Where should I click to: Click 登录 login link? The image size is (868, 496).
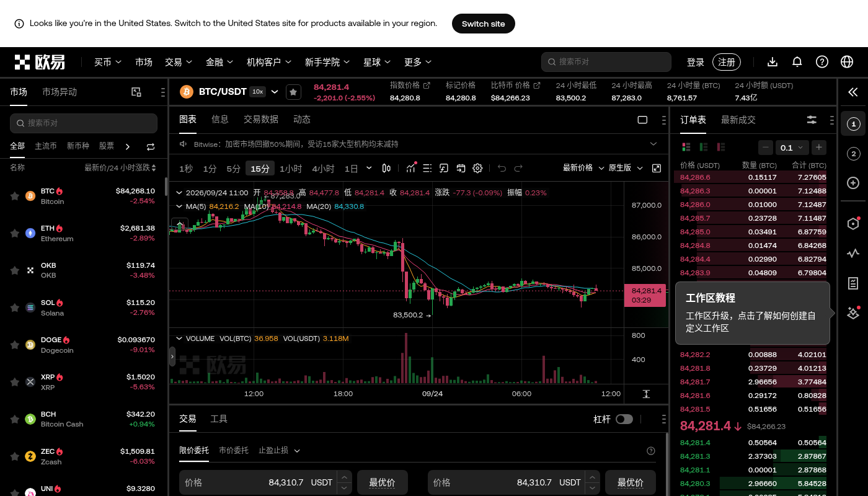(696, 62)
